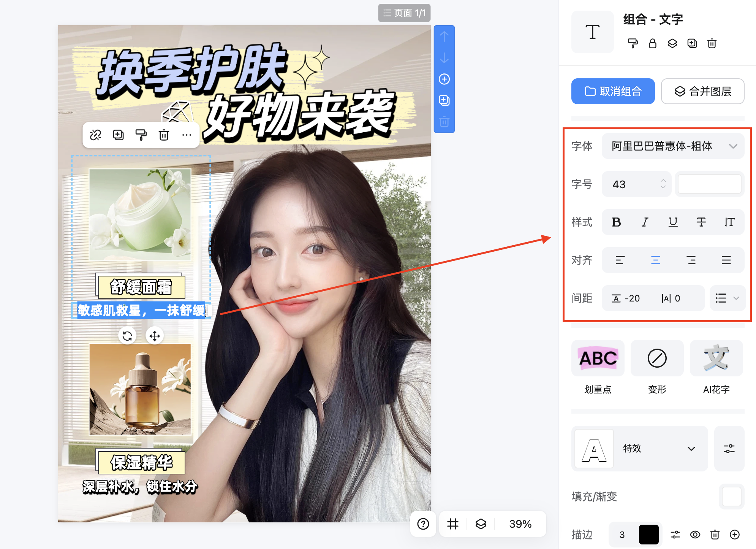Click the lock icon in the panel header
Screen dimensions: 756x549
652,43
